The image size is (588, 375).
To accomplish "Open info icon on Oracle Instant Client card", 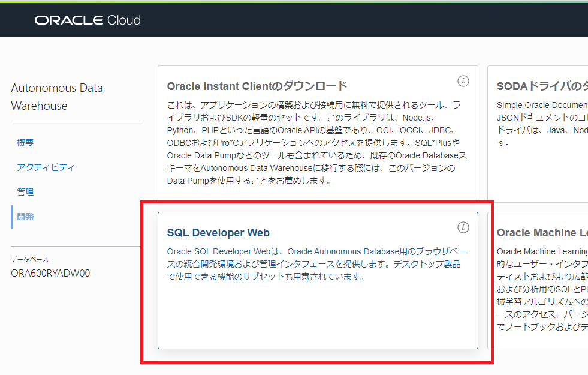I will (463, 81).
